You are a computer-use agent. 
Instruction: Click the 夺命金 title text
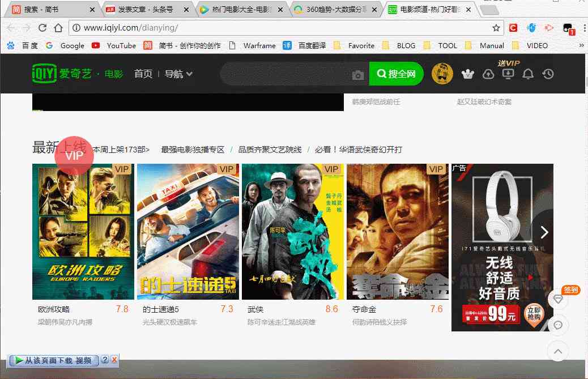coord(364,309)
